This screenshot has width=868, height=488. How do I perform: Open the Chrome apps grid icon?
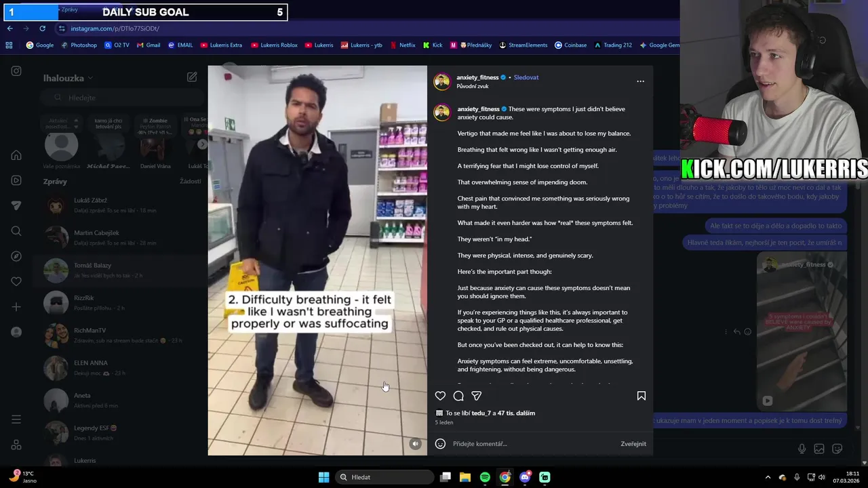(9, 45)
